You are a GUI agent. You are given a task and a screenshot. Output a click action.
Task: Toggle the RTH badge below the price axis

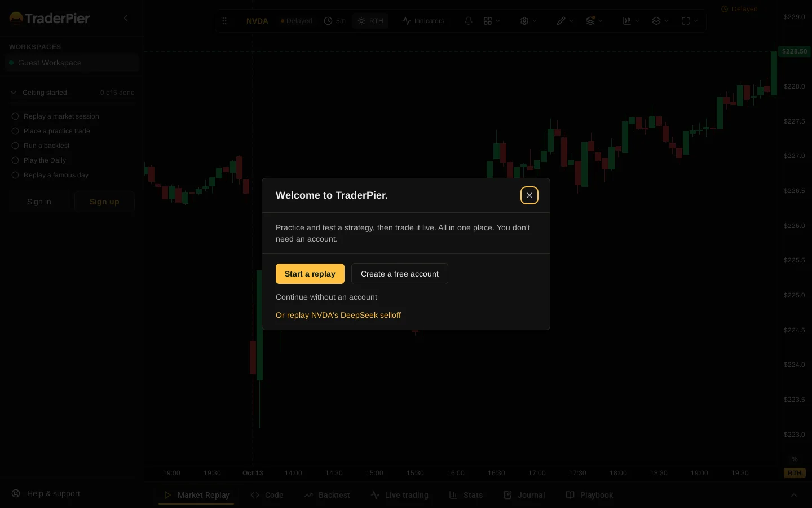[x=795, y=473]
